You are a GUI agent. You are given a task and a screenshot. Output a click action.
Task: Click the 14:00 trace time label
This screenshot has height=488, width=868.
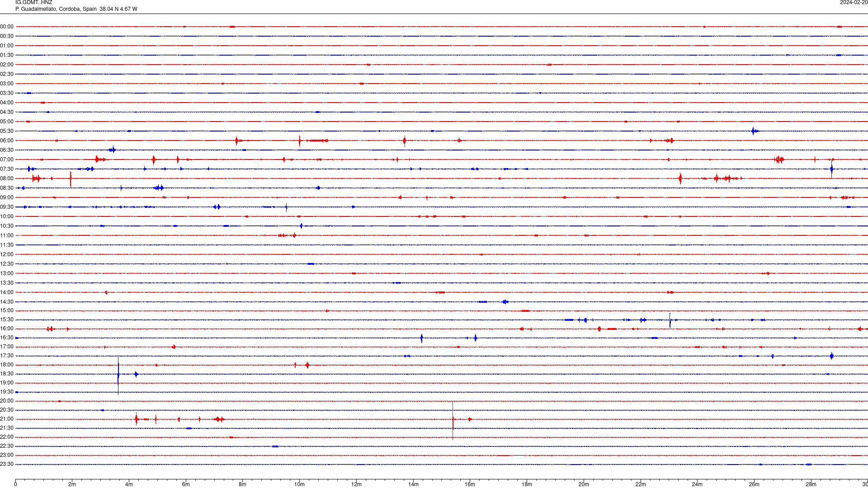point(7,292)
